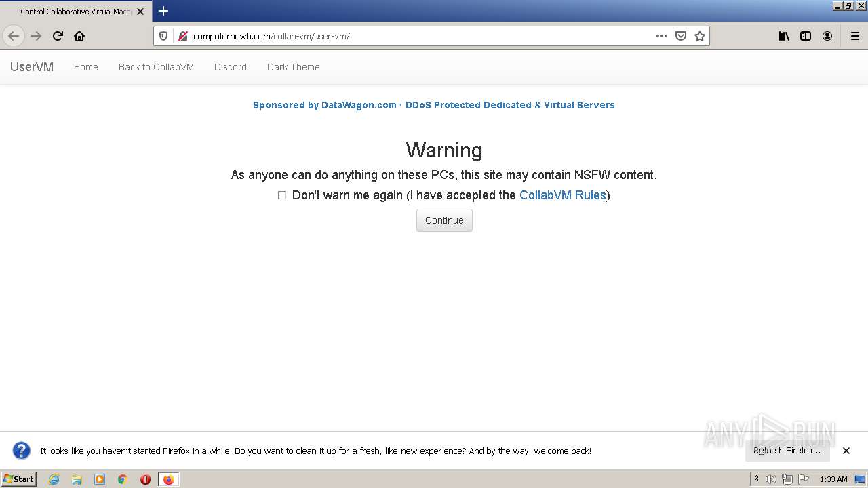Open the Firefox hamburger menu
The image size is (868, 488).
point(855,36)
